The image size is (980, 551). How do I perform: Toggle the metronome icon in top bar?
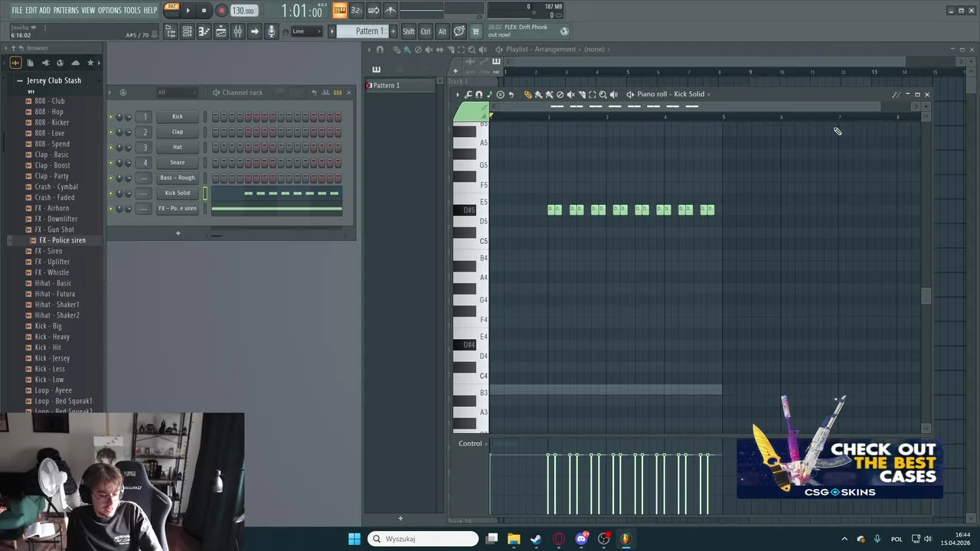click(x=390, y=10)
